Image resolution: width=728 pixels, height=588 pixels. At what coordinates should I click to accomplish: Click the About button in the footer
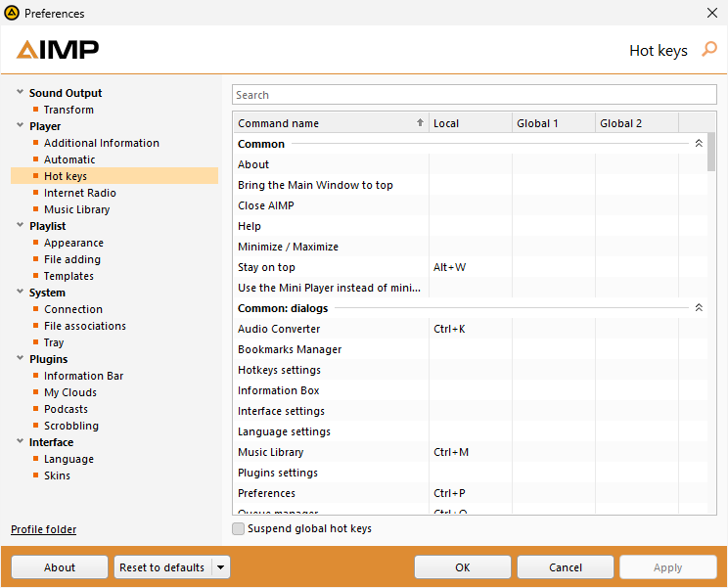click(x=60, y=567)
